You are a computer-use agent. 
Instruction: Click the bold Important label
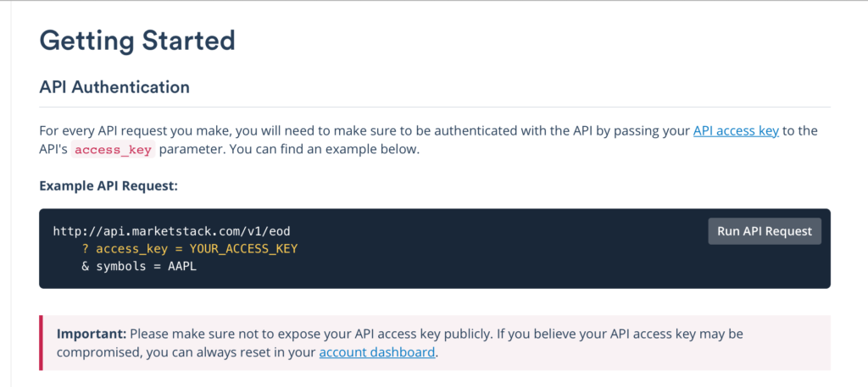(92, 334)
